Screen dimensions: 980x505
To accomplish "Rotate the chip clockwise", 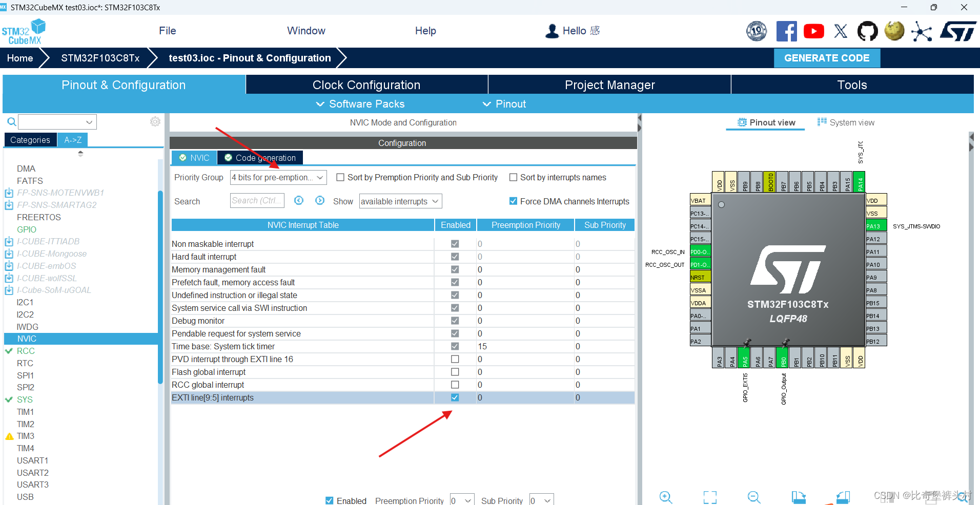I will point(799,497).
